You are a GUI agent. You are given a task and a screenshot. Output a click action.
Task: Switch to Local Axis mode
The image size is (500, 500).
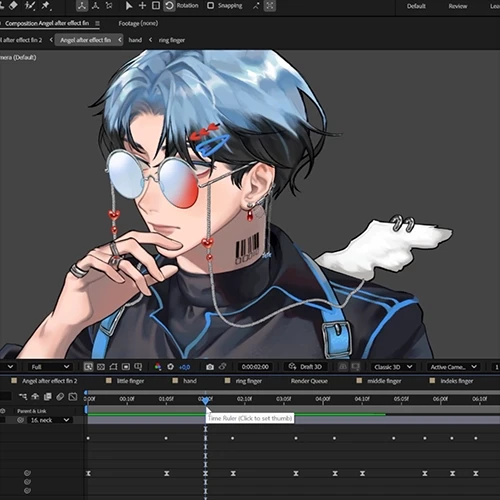coord(82,6)
